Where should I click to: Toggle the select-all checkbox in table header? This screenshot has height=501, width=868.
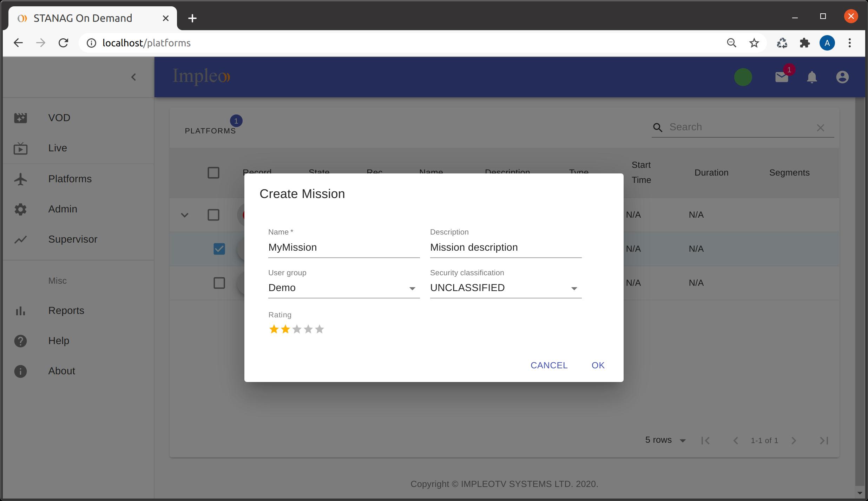213,172
